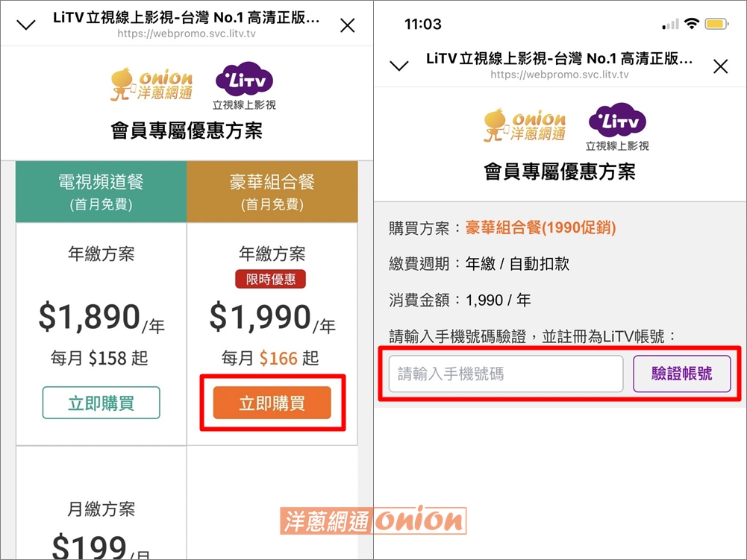Screen dimensions: 747x560
Task: Click 立即購買 under the $1,890 plan
Action: point(100,402)
